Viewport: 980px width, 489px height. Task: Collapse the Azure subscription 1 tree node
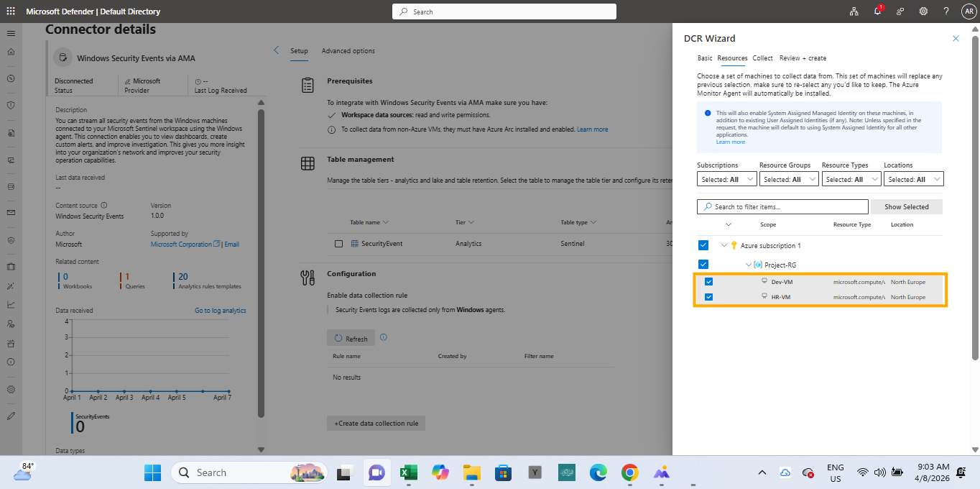(724, 245)
